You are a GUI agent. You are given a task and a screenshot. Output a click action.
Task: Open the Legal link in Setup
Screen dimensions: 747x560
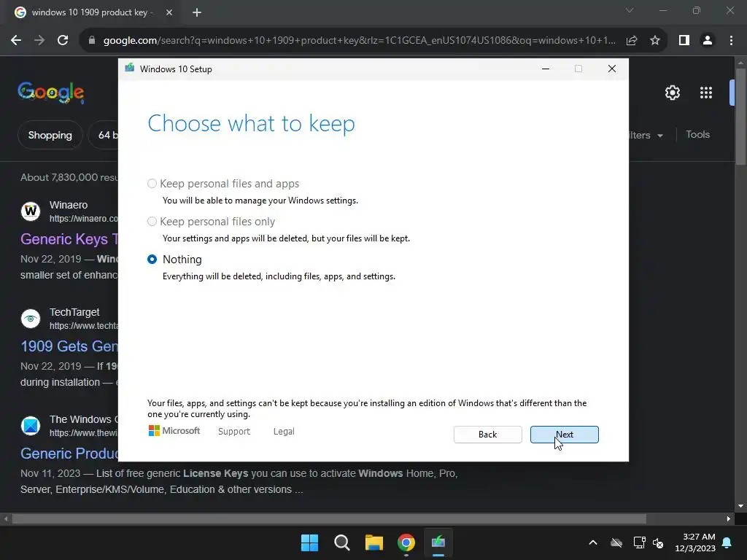click(x=284, y=432)
